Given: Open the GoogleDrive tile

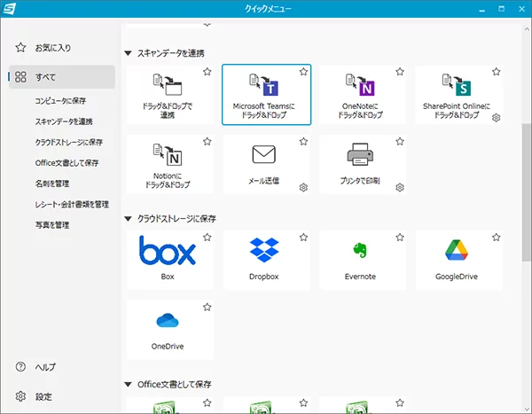Looking at the screenshot, I should coord(459,261).
